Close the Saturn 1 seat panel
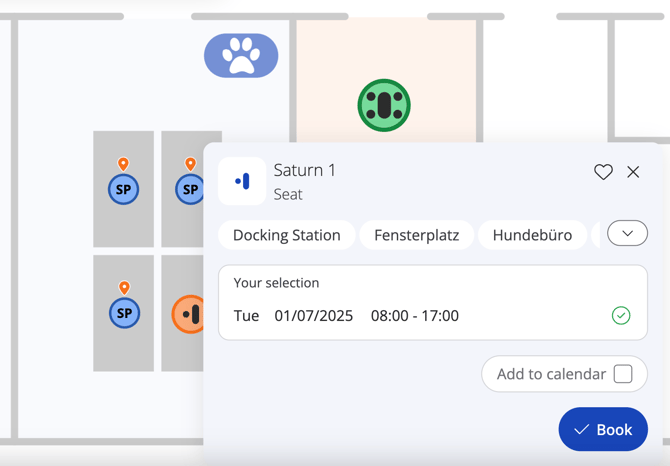The width and height of the screenshot is (670, 466). pyautogui.click(x=633, y=172)
